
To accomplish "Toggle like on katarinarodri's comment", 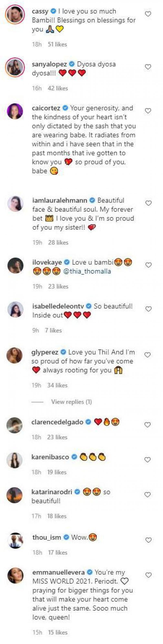I will pos(148,495).
